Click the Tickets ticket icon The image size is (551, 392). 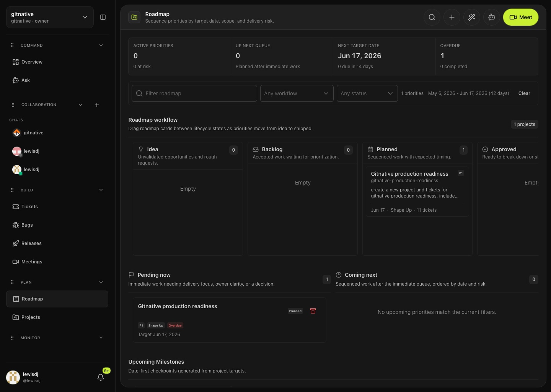pyautogui.click(x=16, y=207)
